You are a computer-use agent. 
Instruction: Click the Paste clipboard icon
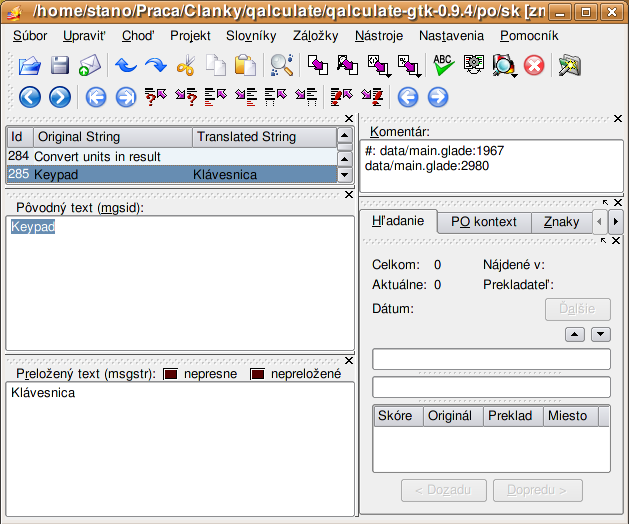[x=245, y=67]
